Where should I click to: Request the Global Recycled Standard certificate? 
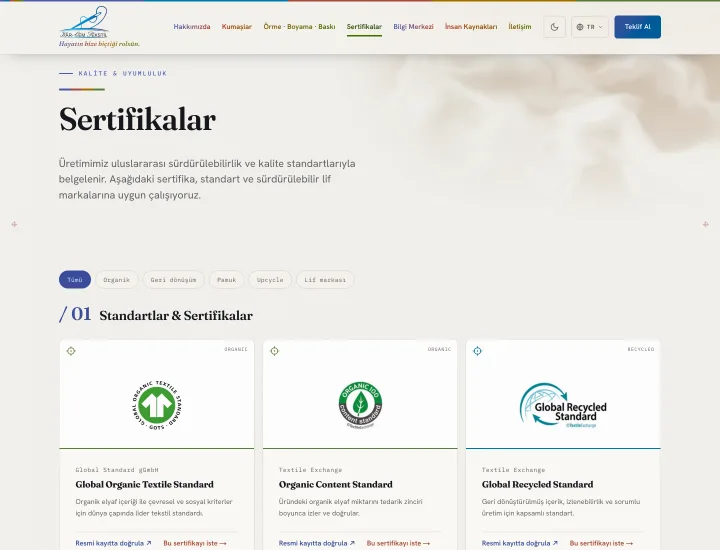(x=602, y=543)
